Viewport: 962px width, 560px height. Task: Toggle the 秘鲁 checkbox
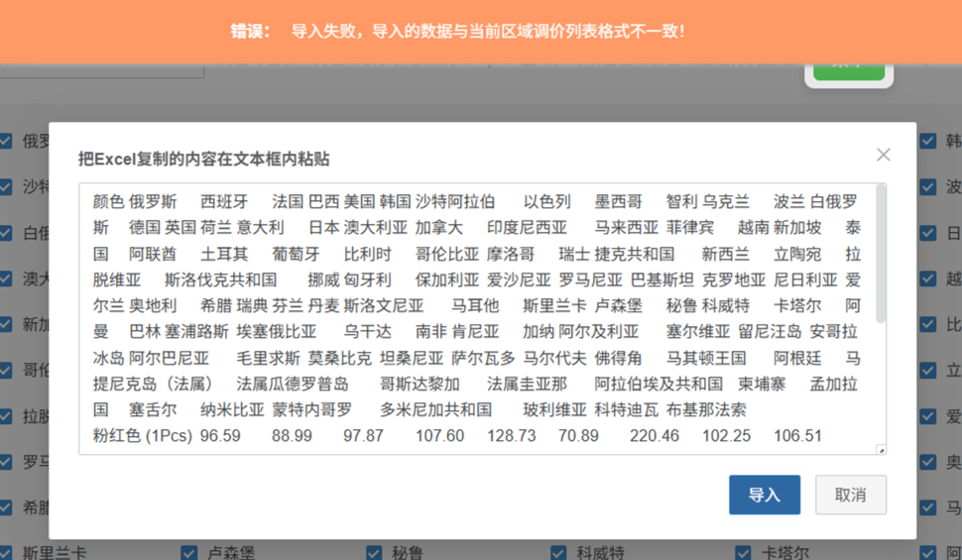[374, 552]
